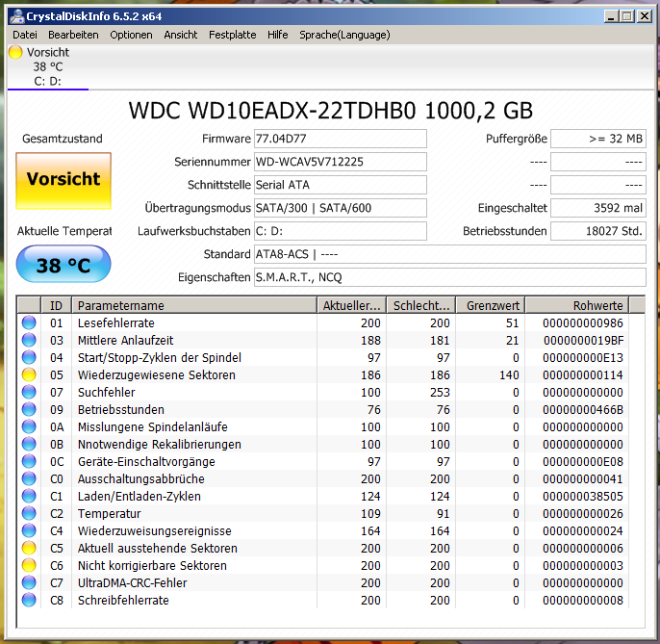The width and height of the screenshot is (660, 644).
Task: Select the Lesefehlerrate row text
Action: point(116,323)
